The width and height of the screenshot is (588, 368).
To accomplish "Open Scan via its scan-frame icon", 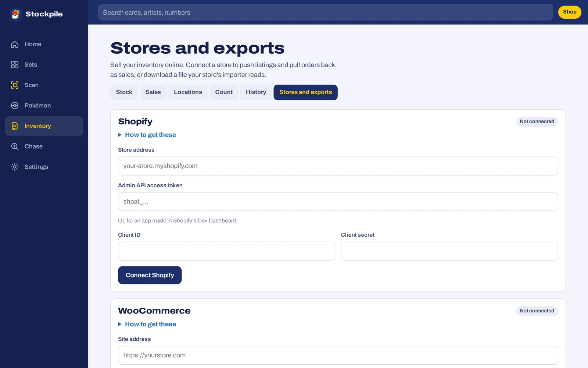I will [x=15, y=85].
